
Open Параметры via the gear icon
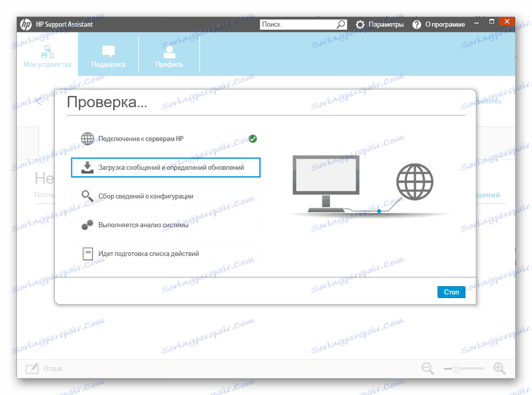pyautogui.click(x=360, y=24)
